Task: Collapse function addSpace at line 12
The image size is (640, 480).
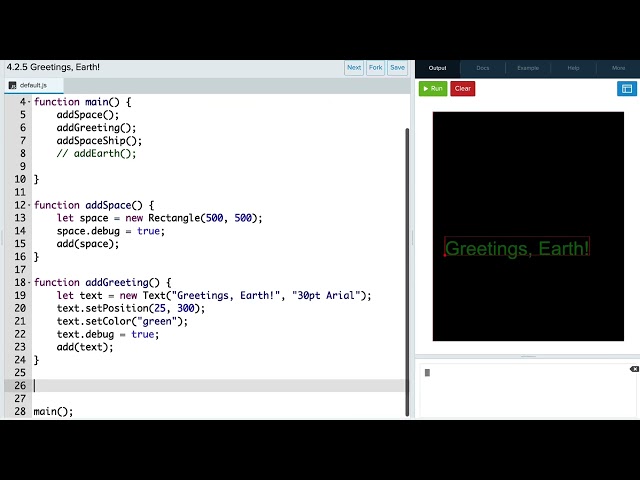Action: [29, 205]
